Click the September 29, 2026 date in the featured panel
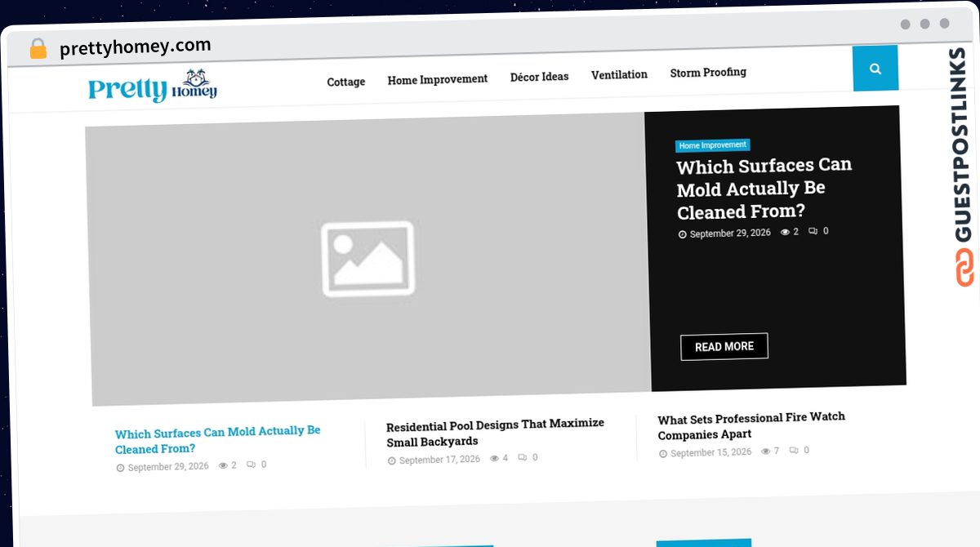 pyautogui.click(x=730, y=233)
